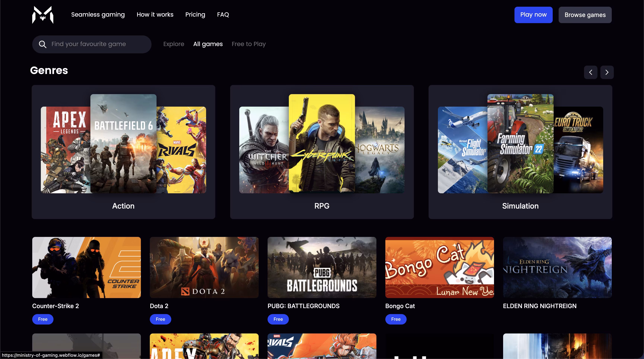Open PUBG: BATTLEGROUNDS game thumbnail
Screen dimensions: 644x359
322,267
